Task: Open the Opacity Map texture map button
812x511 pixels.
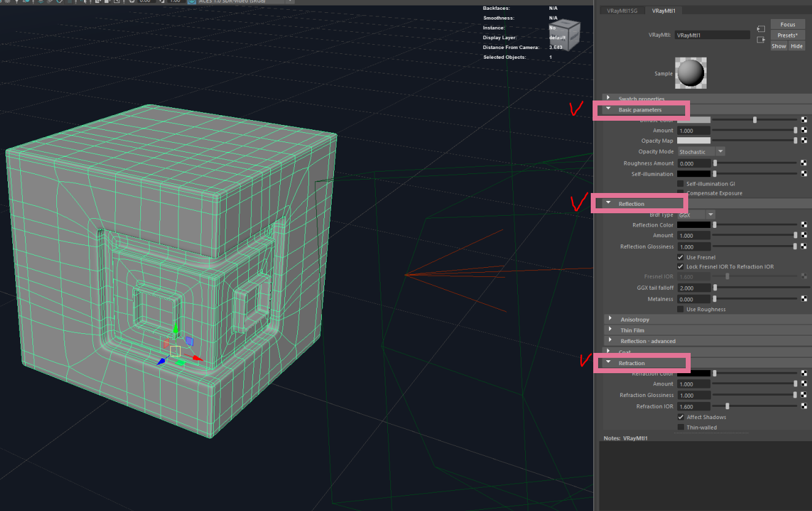Action: (803, 141)
